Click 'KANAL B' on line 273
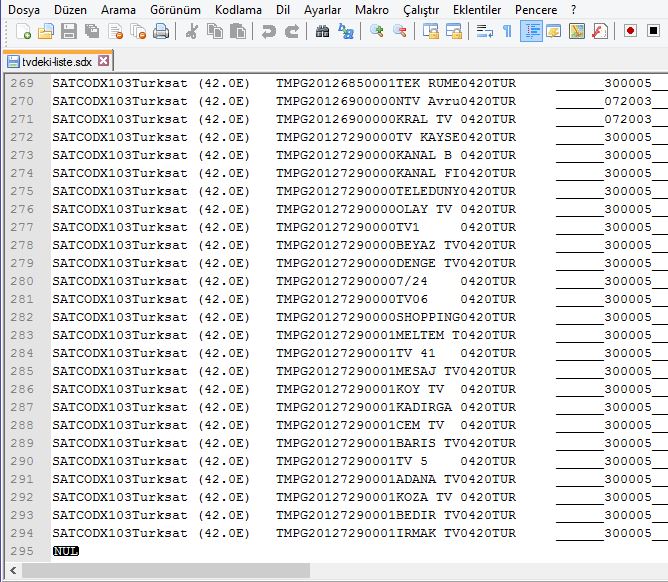The width and height of the screenshot is (668, 582). 424,155
